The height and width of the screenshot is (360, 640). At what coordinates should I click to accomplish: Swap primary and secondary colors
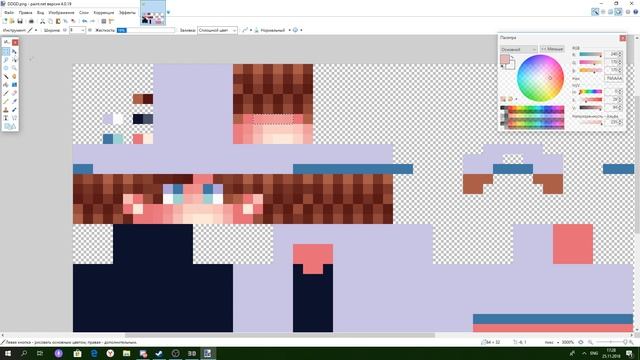pyautogui.click(x=512, y=57)
